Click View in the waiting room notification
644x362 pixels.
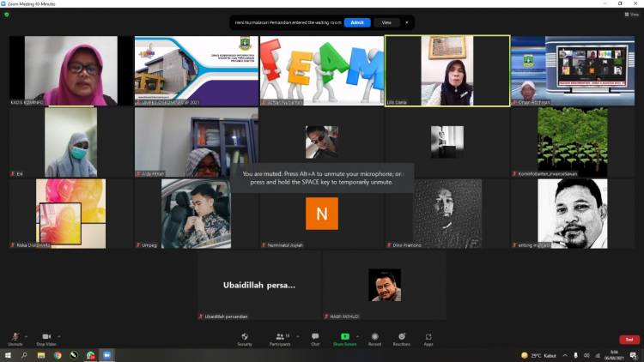coord(386,22)
